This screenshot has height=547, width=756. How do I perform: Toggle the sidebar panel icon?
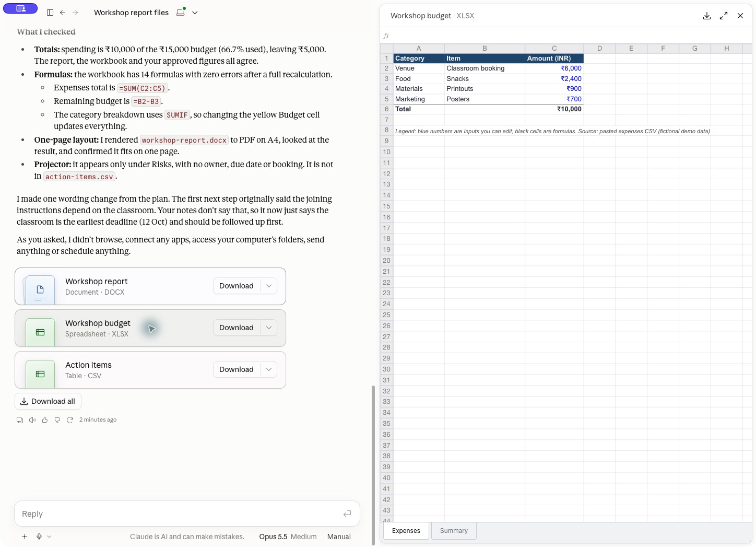(x=50, y=13)
